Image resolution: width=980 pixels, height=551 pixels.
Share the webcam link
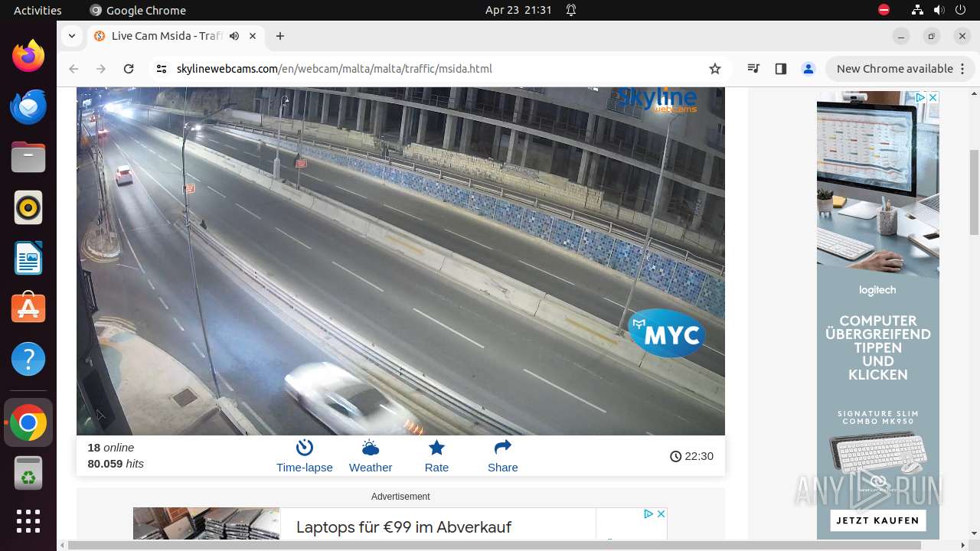tap(503, 456)
